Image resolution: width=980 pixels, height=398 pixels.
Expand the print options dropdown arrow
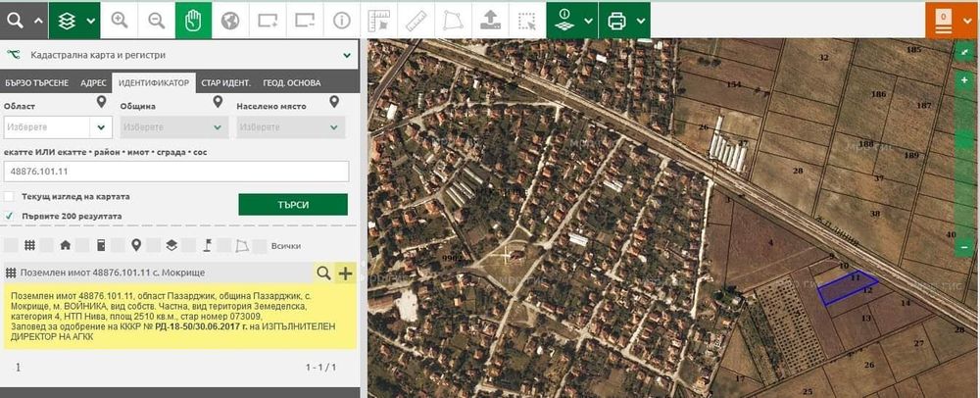[641, 21]
